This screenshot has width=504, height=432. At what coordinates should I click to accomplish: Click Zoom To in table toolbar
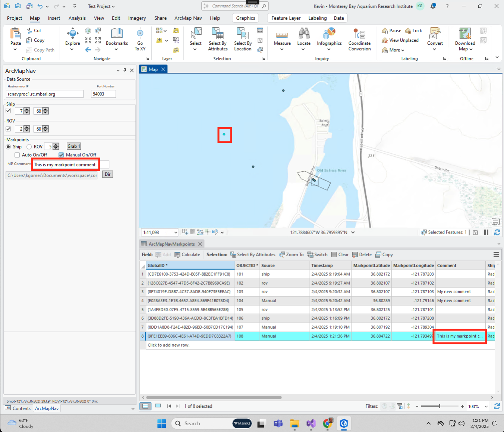pyautogui.click(x=291, y=255)
